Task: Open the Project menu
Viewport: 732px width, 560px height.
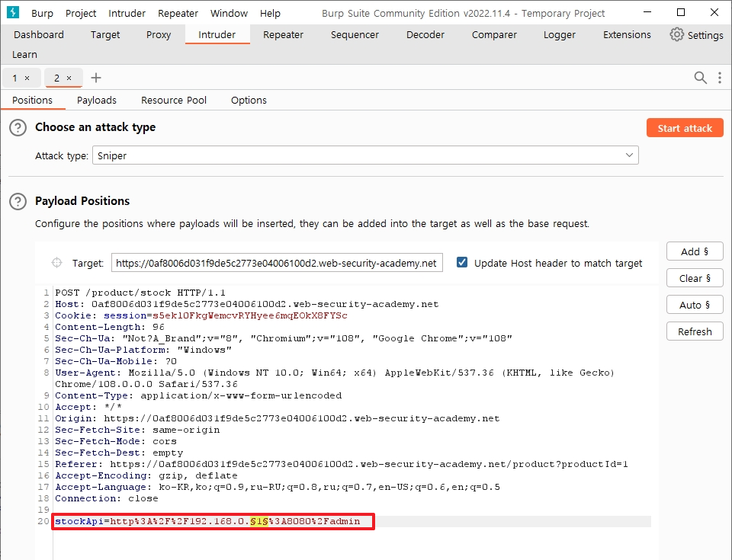Action: 81,13
